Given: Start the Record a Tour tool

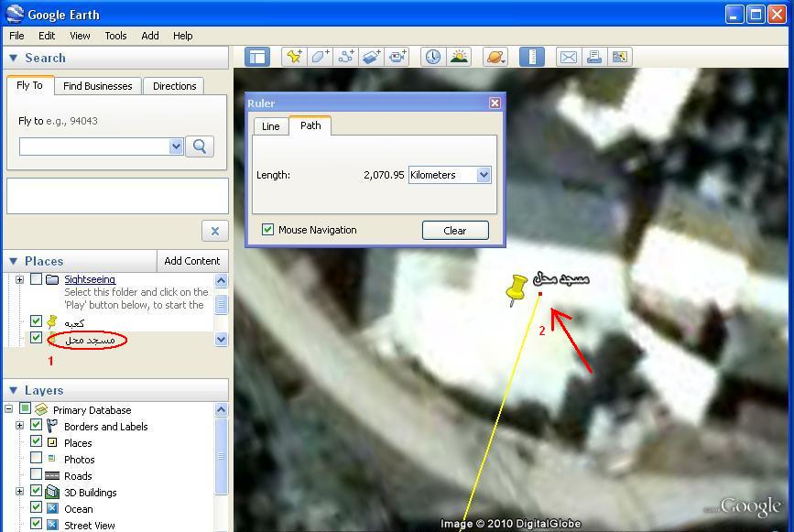Looking at the screenshot, I should [397, 57].
